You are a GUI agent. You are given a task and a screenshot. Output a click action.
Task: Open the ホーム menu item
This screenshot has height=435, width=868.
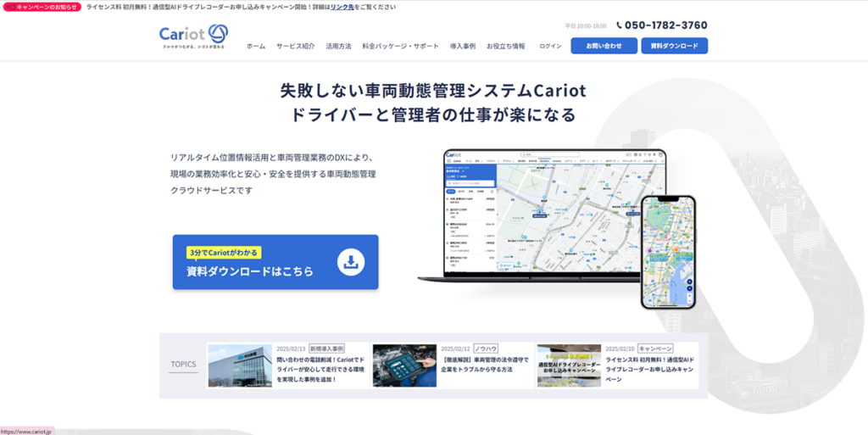256,46
